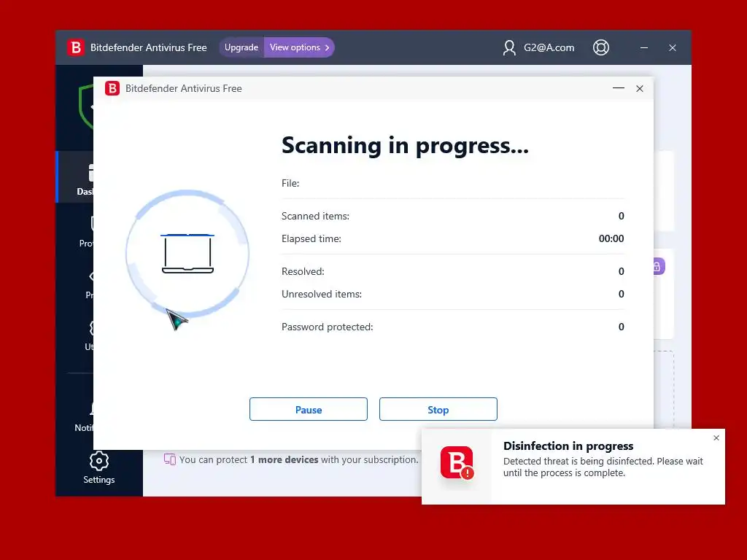Click 'You can protect 1 more devices' text
This screenshot has height=560, width=747.
(x=298, y=459)
